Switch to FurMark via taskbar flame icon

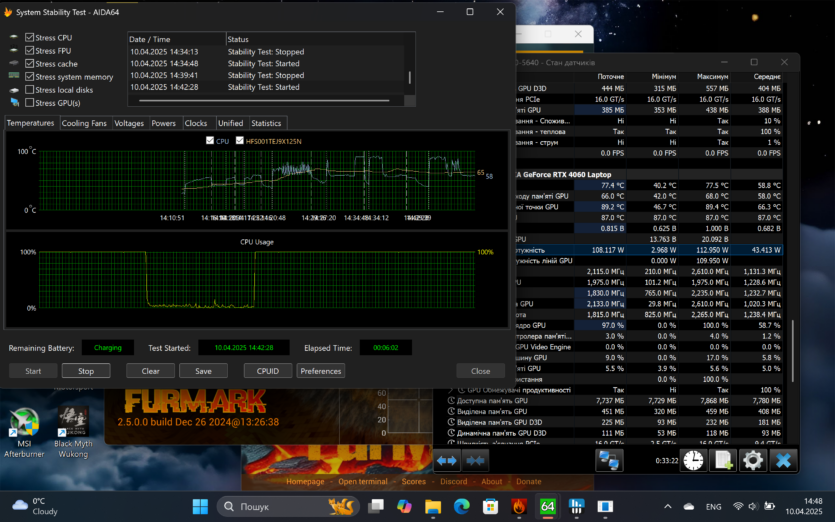519,507
